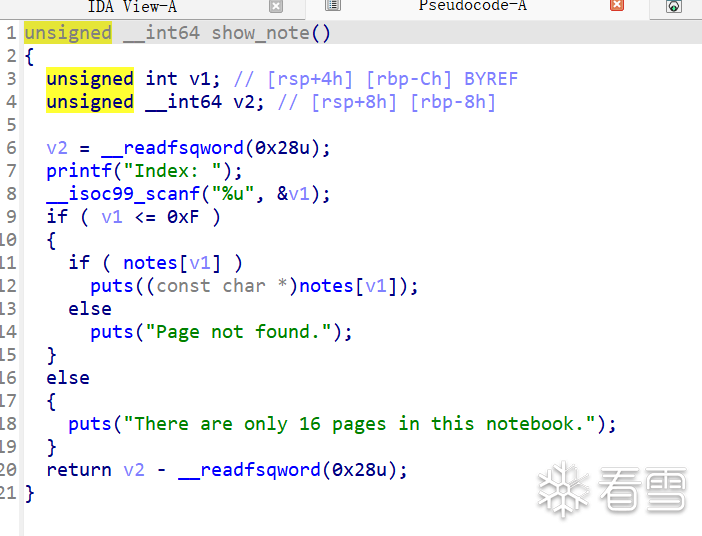Select highlighted unsigned on line 1
Viewport: 702px width, 536px height.
pyautogui.click(x=68, y=33)
